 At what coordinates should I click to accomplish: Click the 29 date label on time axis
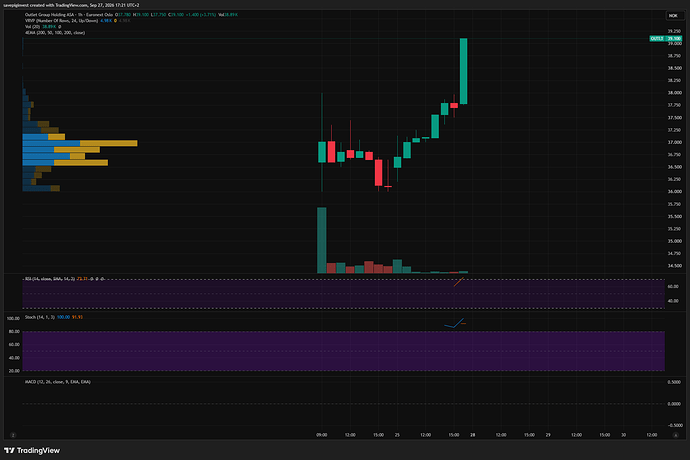(548, 435)
